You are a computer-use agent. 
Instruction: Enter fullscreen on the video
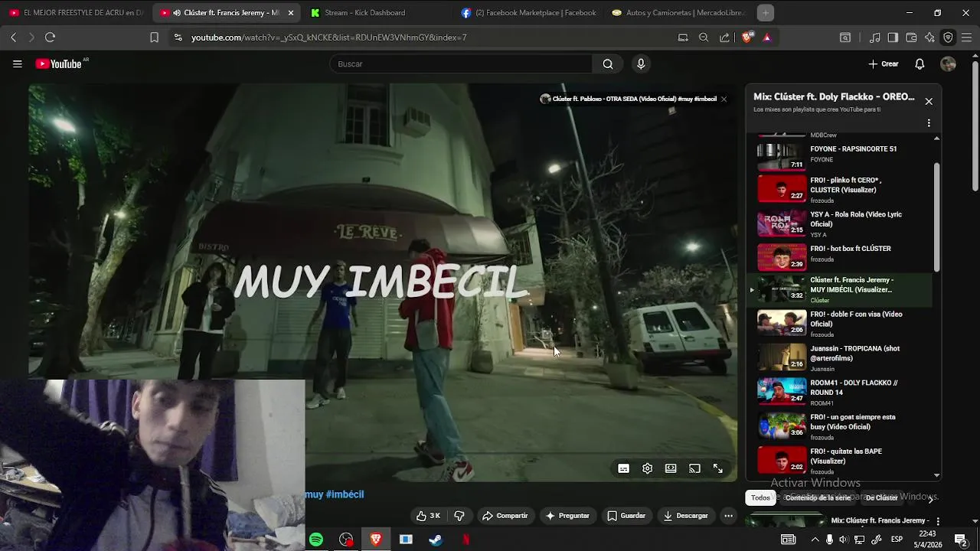(x=718, y=468)
